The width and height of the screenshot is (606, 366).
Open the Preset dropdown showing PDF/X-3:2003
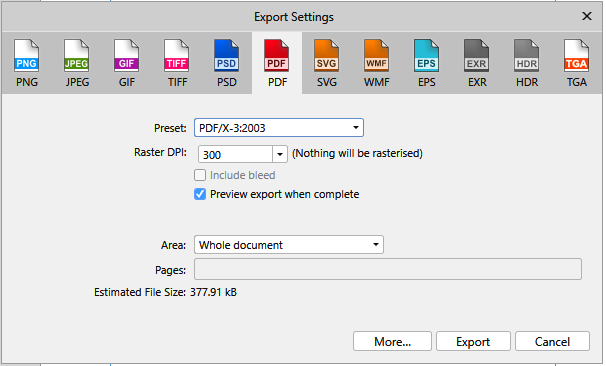point(279,128)
